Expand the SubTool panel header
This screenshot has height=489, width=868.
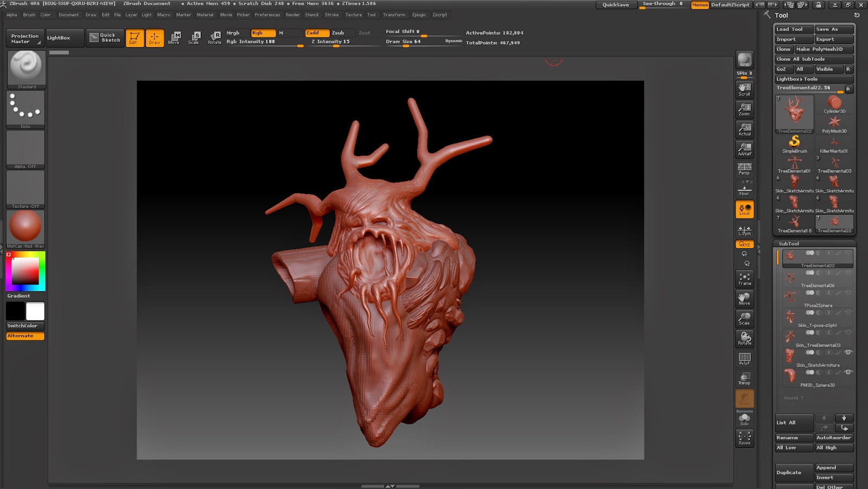point(789,244)
